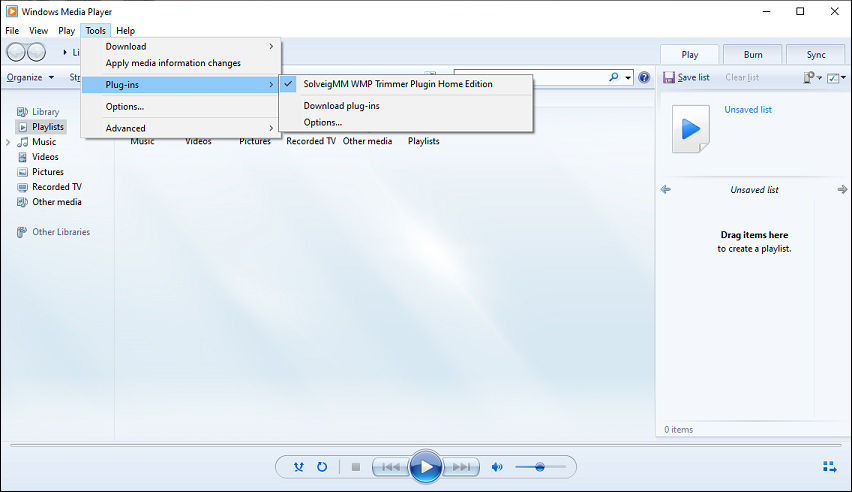Viewport: 852px width, 492px height.
Task: Open the View menu
Action: (x=38, y=30)
